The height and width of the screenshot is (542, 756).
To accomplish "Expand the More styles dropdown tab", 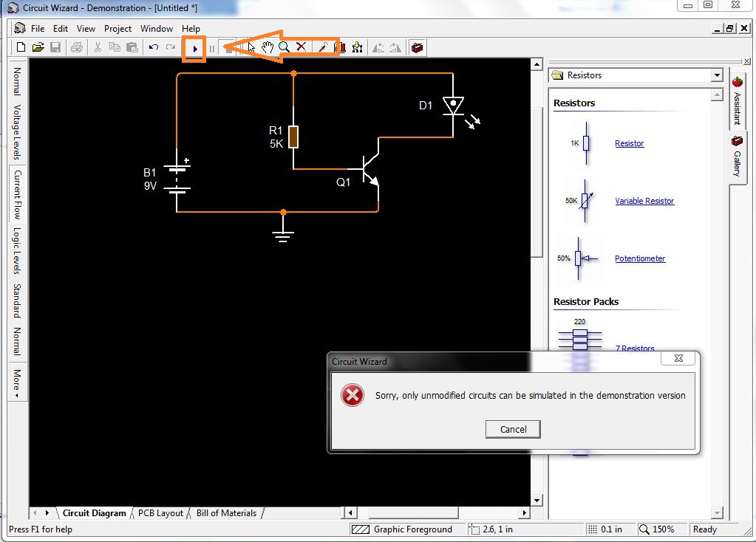I will pos(17,383).
